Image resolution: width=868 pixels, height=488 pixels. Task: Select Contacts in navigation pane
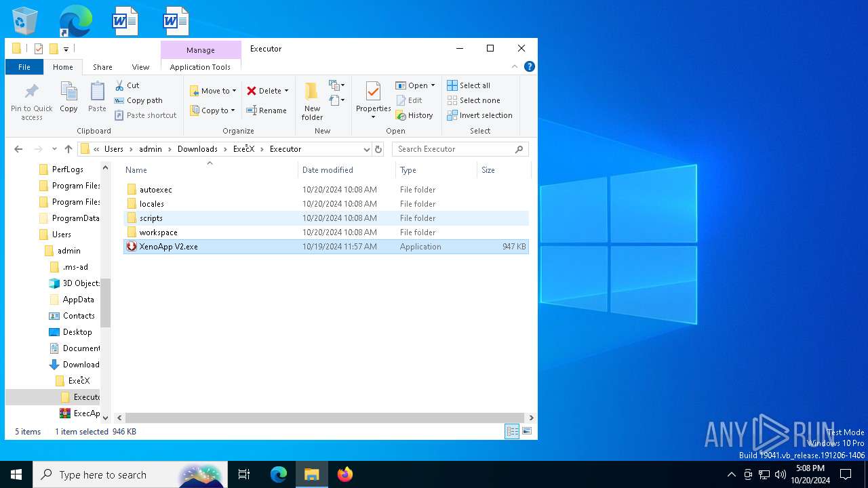(79, 316)
